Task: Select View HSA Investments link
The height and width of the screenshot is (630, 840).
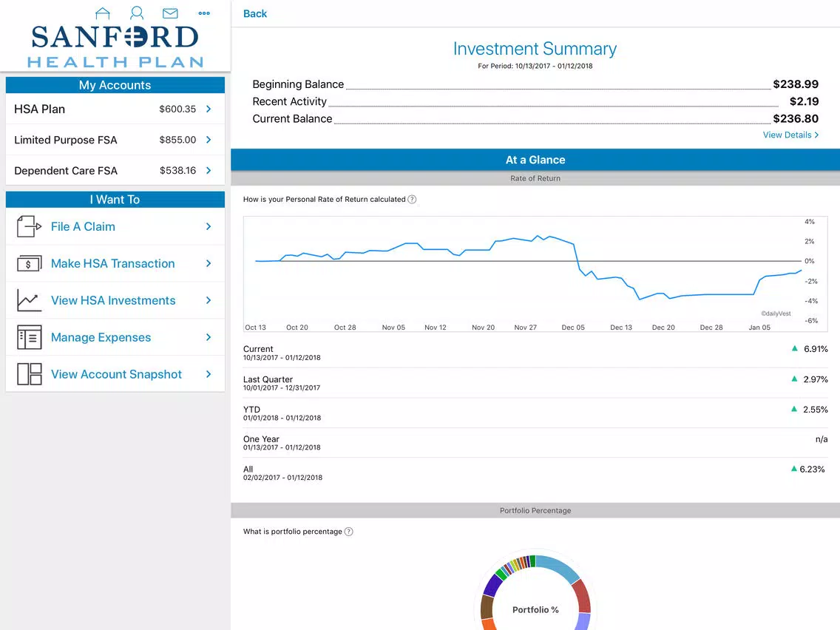Action: pyautogui.click(x=113, y=300)
